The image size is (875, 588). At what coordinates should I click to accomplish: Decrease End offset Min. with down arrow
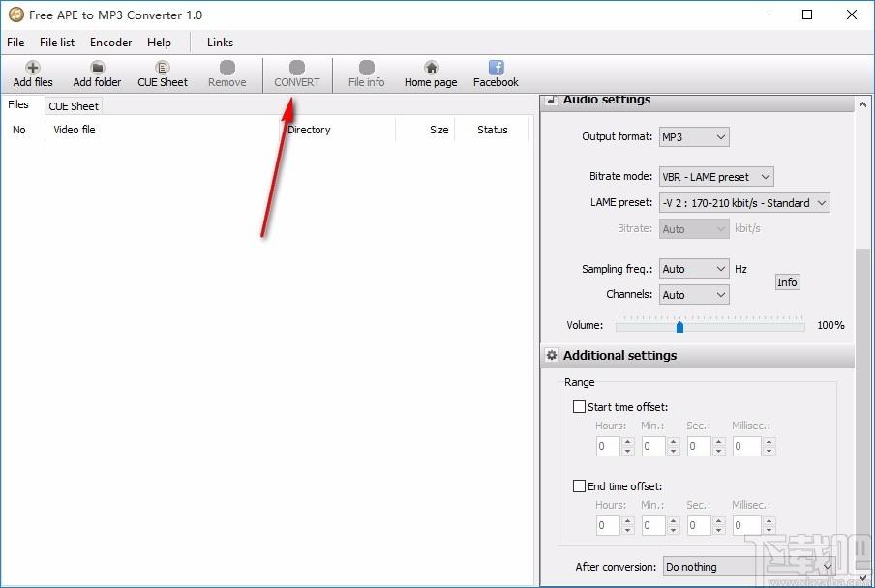[x=674, y=529]
